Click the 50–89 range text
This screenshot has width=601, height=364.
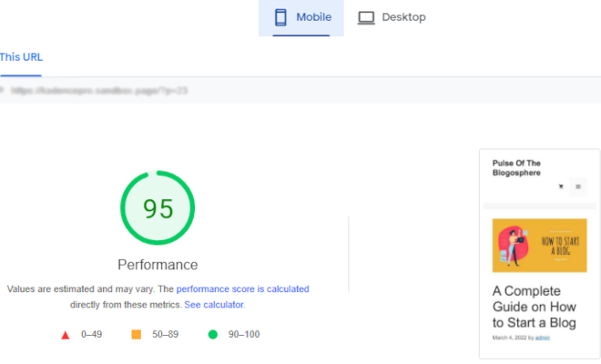tap(165, 335)
